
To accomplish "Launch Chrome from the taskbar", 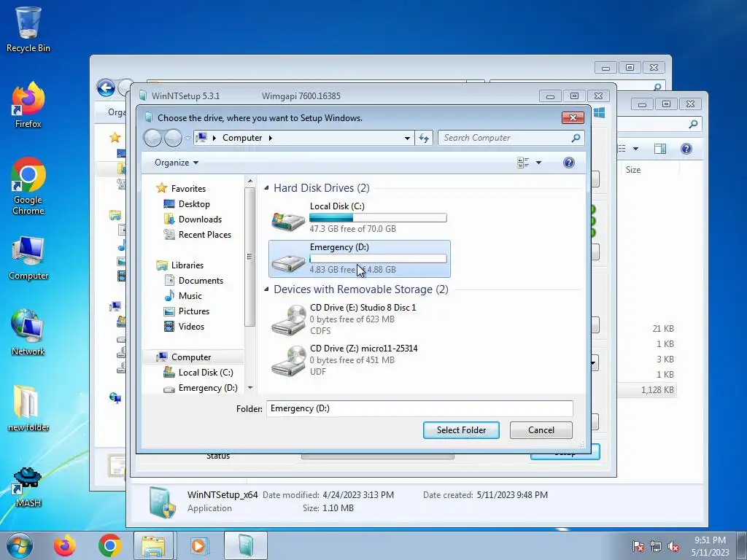I will [110, 545].
